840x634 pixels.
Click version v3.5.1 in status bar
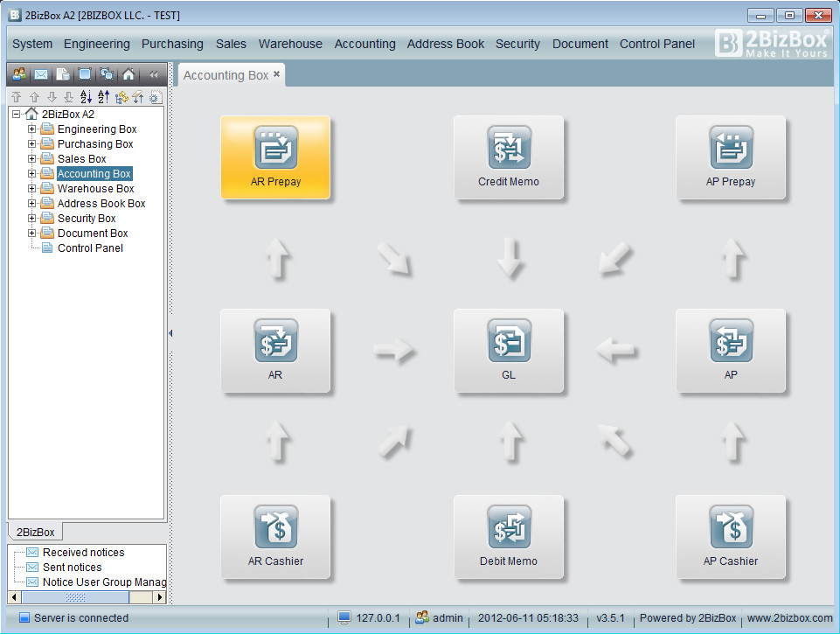pos(610,618)
